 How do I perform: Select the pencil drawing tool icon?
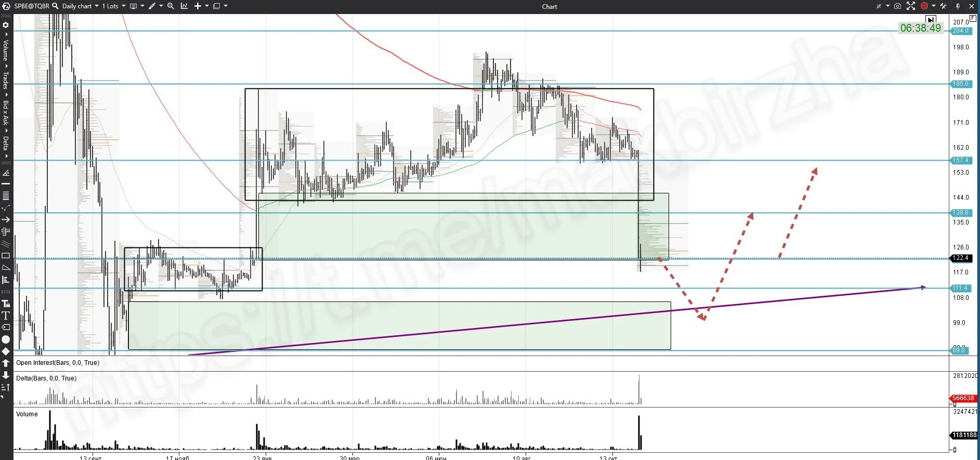(152, 6)
